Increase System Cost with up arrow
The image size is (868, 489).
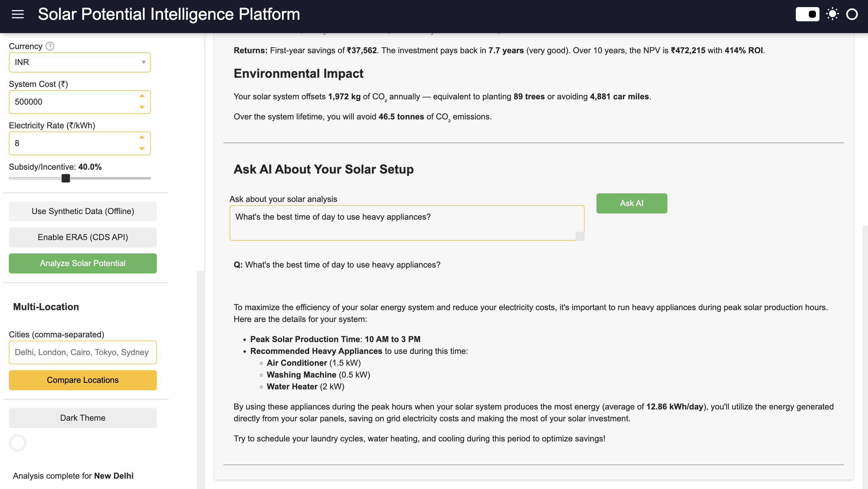[142, 96]
